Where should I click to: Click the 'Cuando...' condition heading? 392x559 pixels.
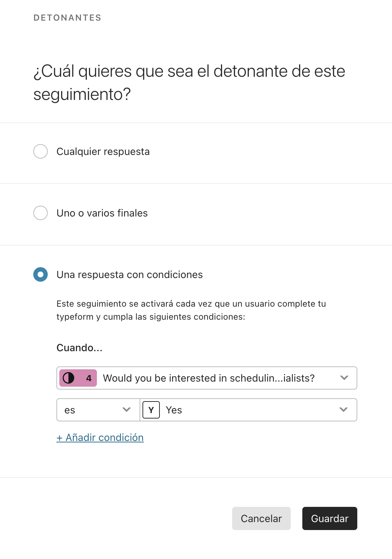80,348
